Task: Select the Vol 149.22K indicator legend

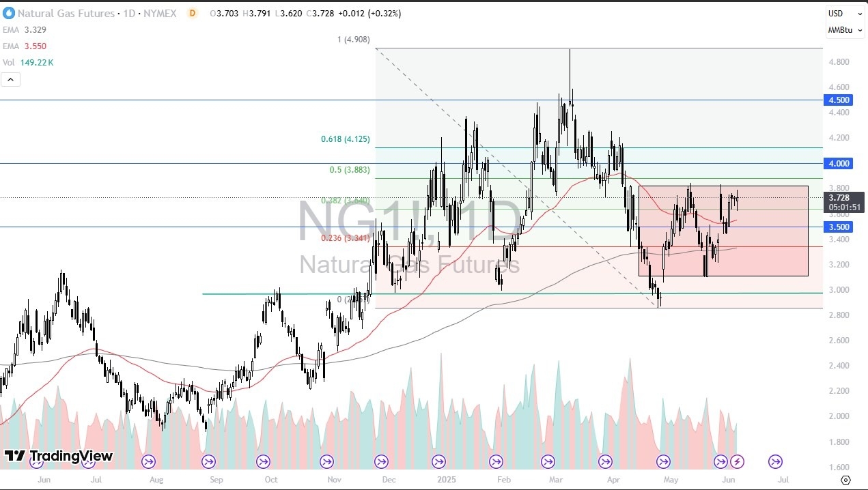Action: [29, 62]
